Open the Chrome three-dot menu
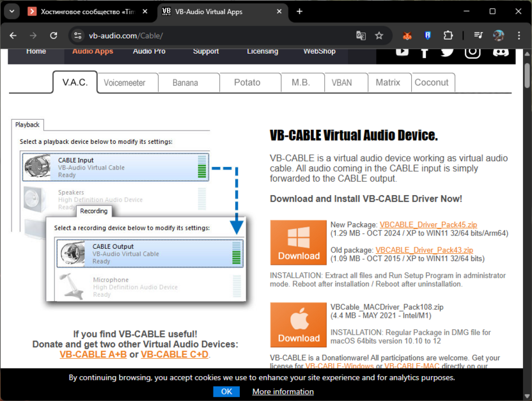 point(519,36)
